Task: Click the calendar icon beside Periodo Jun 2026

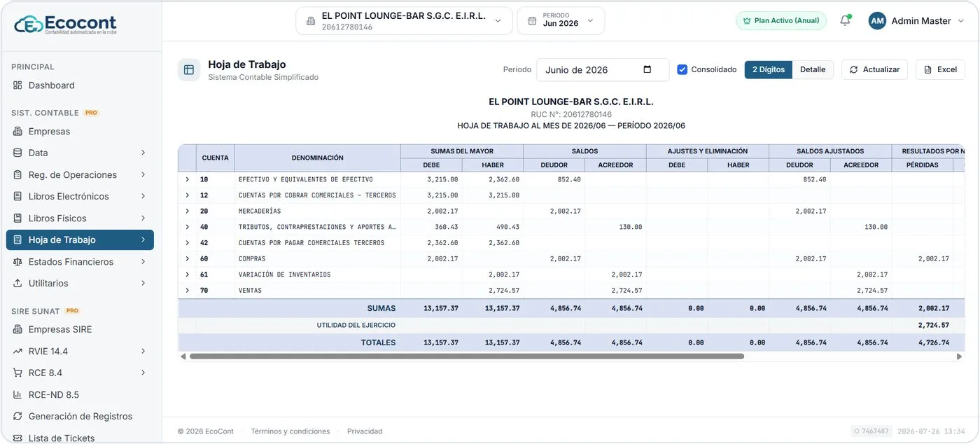Action: 532,21
